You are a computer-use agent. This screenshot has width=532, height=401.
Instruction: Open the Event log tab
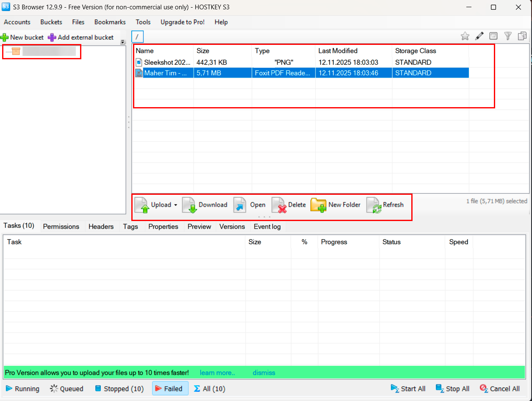[267, 227]
